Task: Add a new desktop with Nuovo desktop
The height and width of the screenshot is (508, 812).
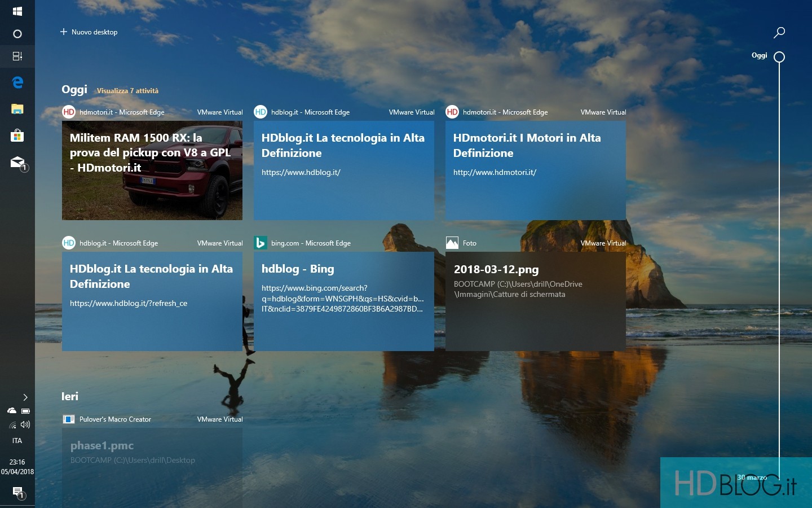Action: 89,32
